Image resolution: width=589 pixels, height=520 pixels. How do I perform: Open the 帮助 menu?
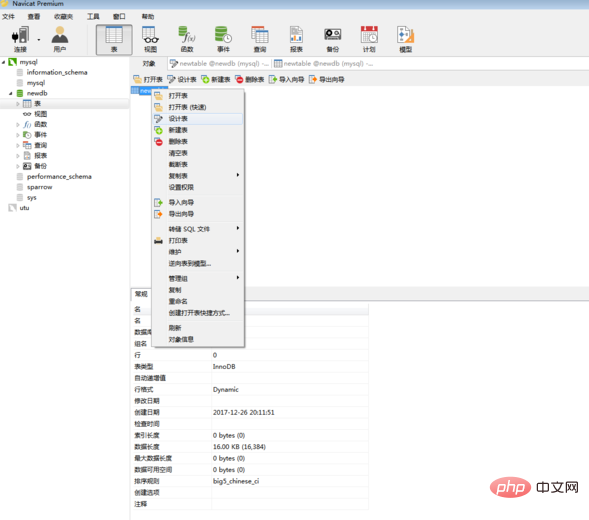point(148,17)
